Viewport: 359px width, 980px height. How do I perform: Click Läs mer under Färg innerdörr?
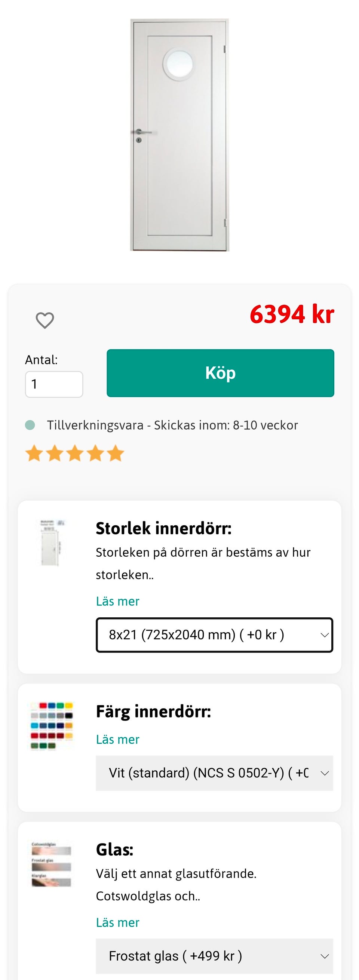[x=117, y=739]
